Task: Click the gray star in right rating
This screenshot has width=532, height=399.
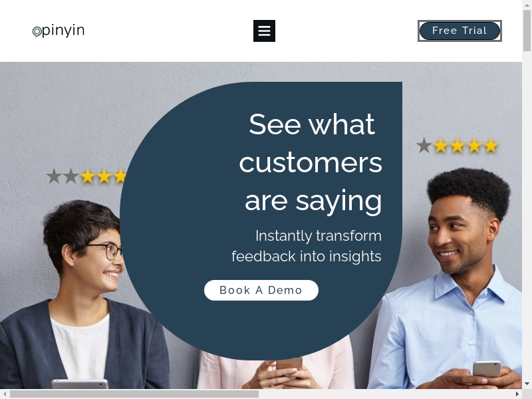Action: (424, 146)
